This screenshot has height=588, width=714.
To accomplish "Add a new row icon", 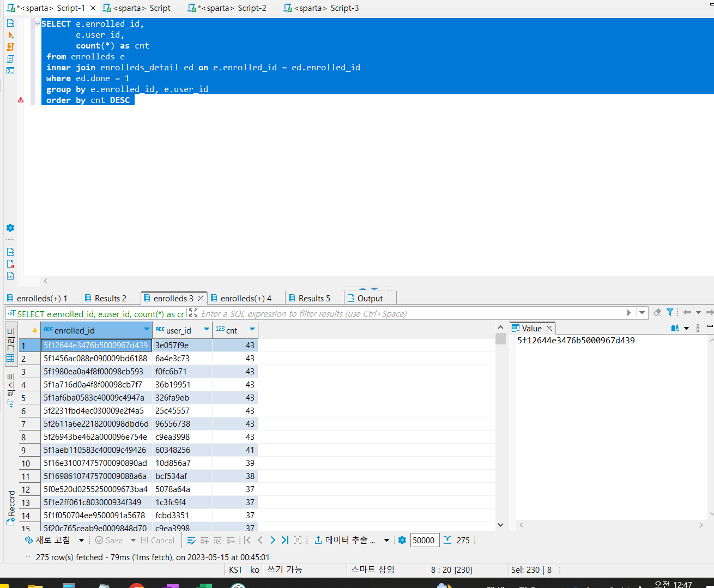I will [204, 541].
